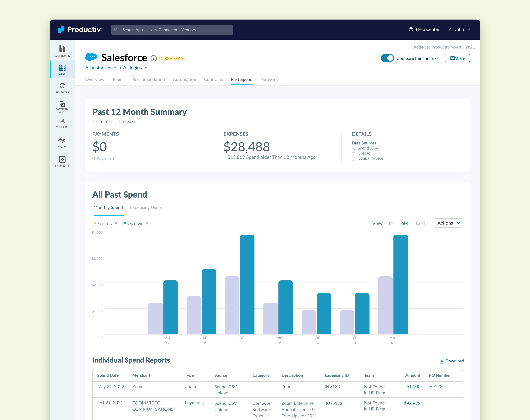Click the PO123 cell
The width and height of the screenshot is (530, 420).
435,387
